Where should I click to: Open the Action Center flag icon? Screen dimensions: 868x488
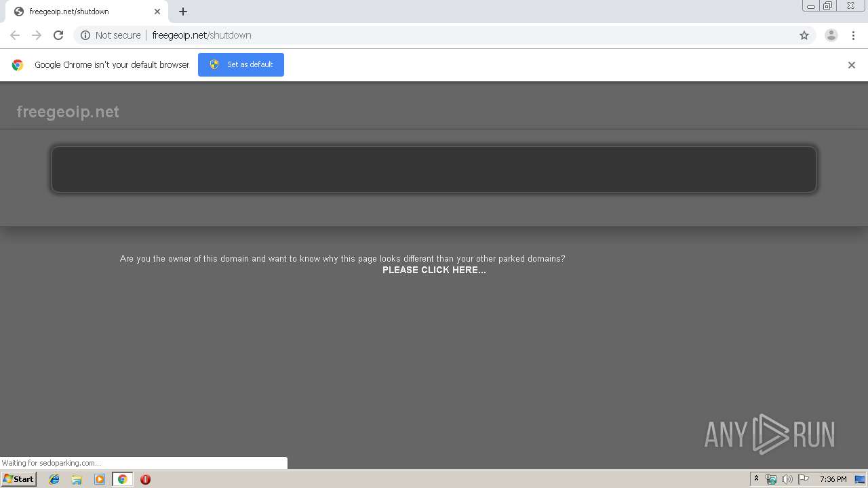click(x=804, y=479)
